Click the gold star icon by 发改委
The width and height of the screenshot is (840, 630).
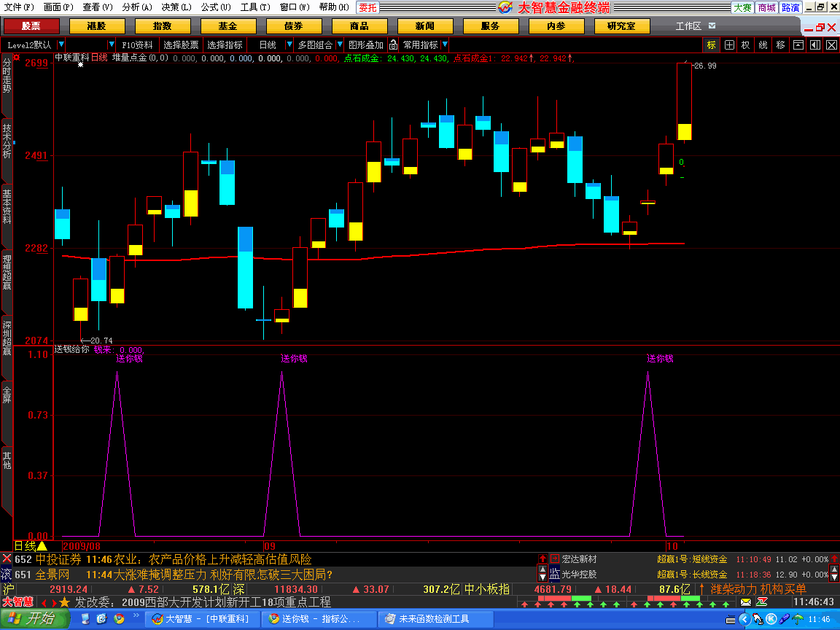coord(65,602)
